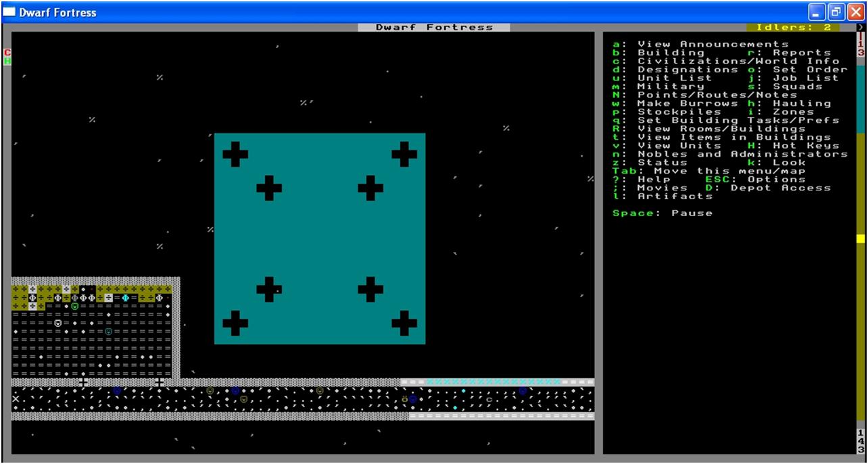Image resolution: width=868 pixels, height=464 pixels.
Task: Select Make Burrows
Action: click(675, 103)
